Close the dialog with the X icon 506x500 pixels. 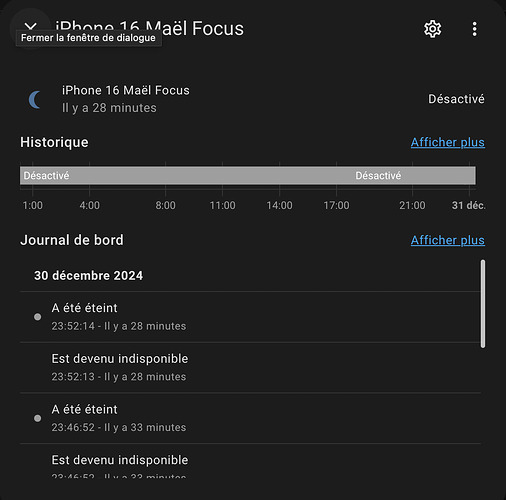click(x=31, y=27)
